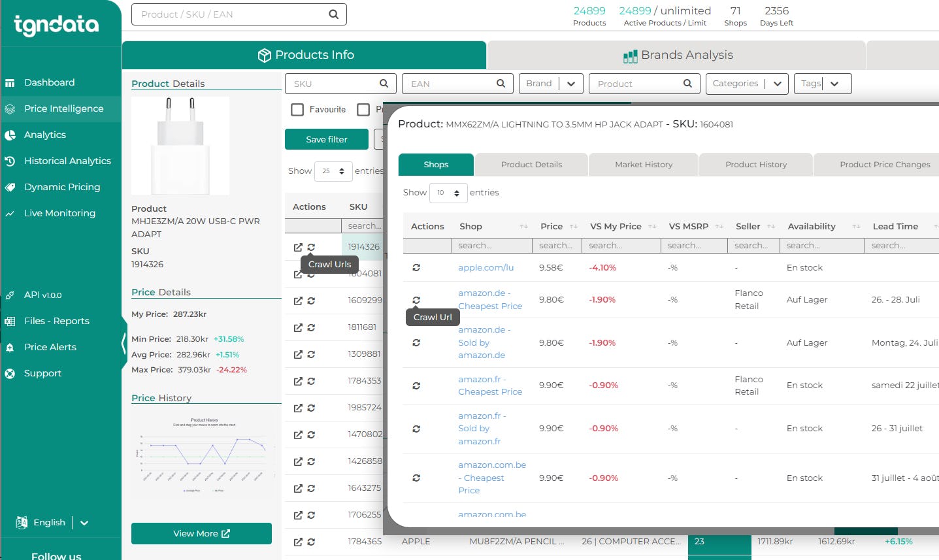This screenshot has width=939, height=560.
Task: Open Product History tab
Action: tap(756, 165)
